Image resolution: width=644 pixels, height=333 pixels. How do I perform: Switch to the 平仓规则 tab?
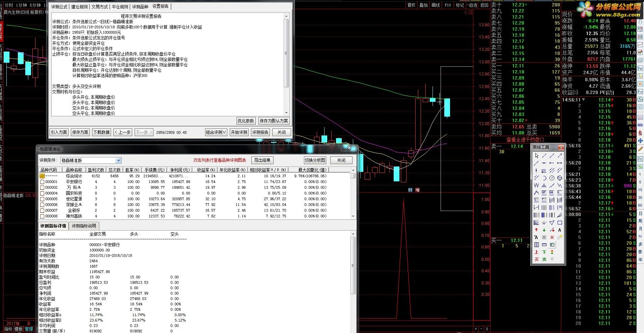point(120,6)
